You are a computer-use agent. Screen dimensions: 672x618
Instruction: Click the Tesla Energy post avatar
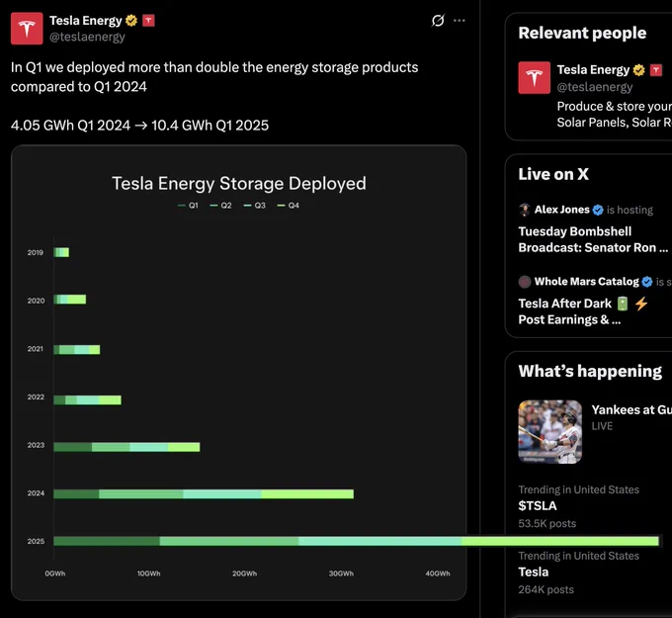27,29
